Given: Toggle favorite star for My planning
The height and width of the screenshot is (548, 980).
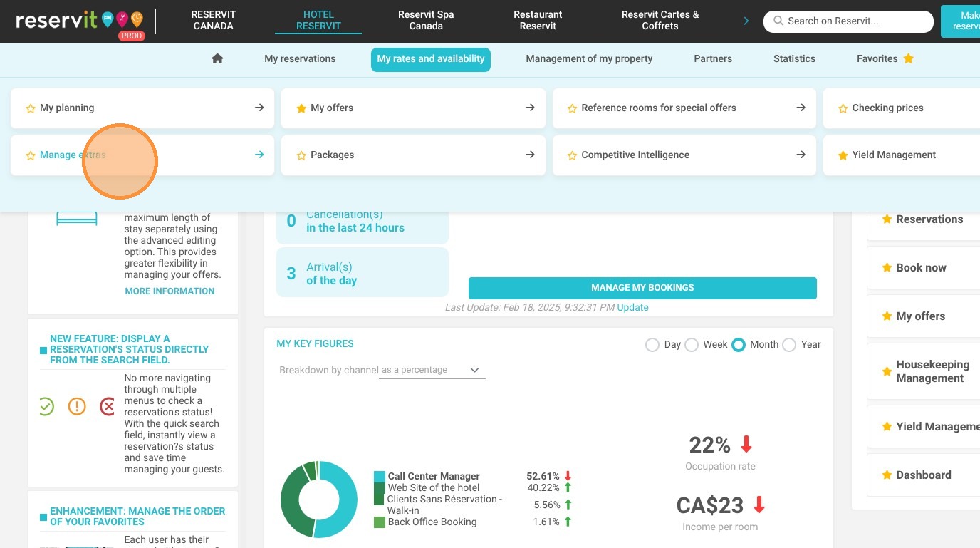Looking at the screenshot, I should tap(31, 108).
